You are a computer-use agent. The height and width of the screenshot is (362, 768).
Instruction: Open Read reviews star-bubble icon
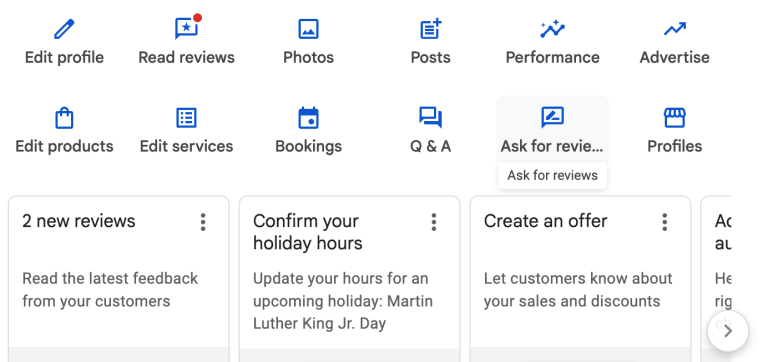pos(188,27)
